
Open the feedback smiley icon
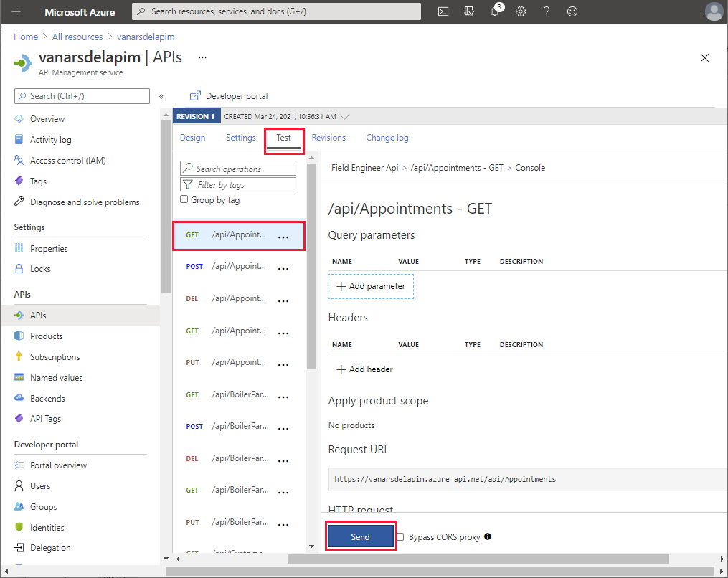click(x=572, y=11)
